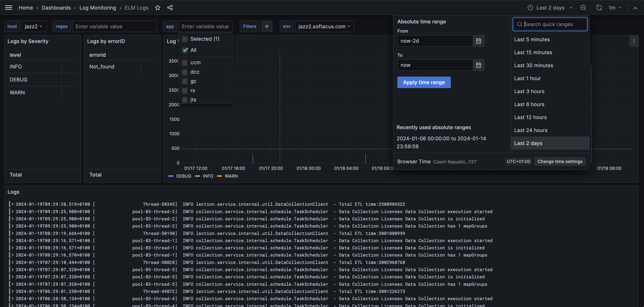Open the dashboard share icon
644x307 pixels.
170,8
